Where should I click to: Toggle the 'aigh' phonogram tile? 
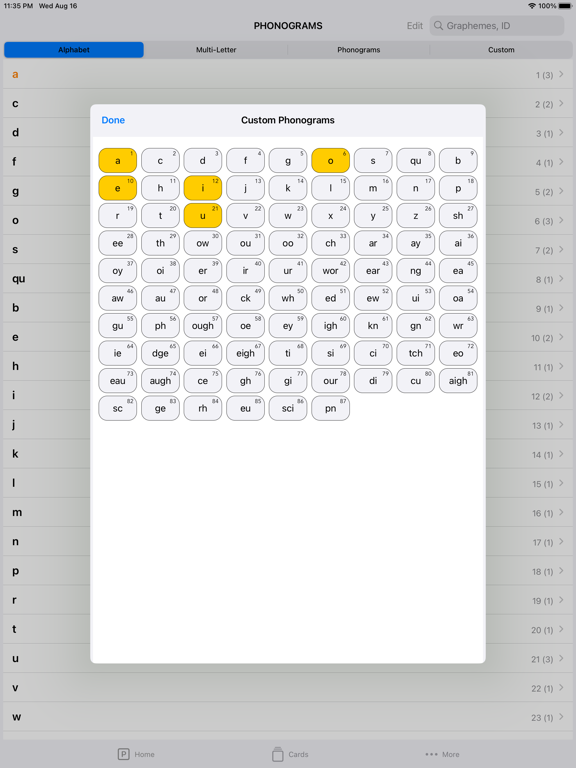[x=458, y=381]
